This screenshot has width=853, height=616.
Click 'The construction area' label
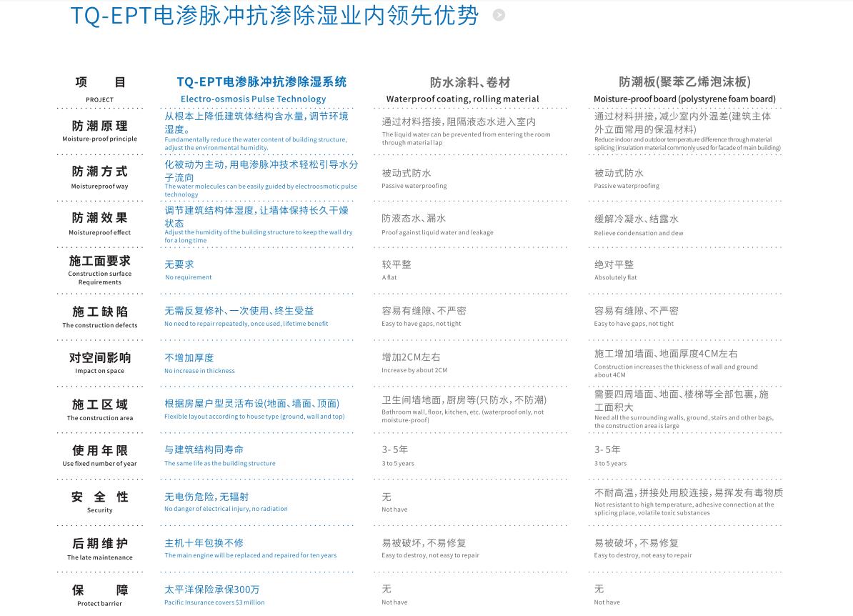tap(99, 418)
